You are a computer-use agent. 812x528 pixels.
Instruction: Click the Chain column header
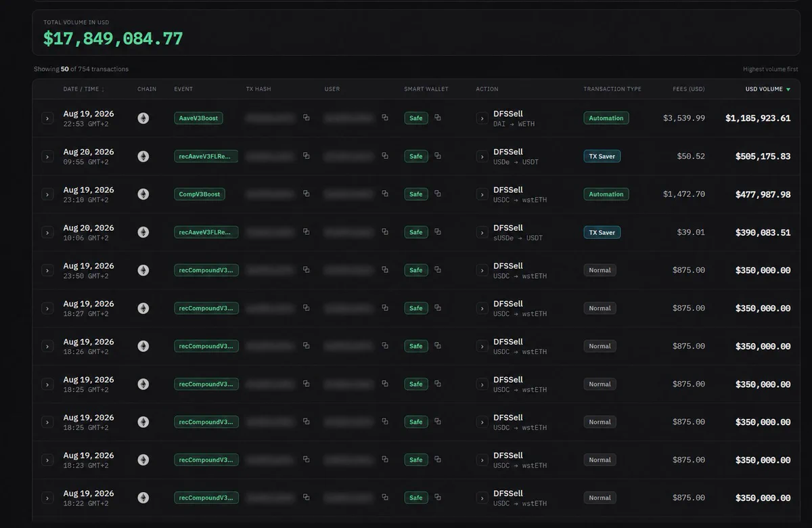[147, 89]
